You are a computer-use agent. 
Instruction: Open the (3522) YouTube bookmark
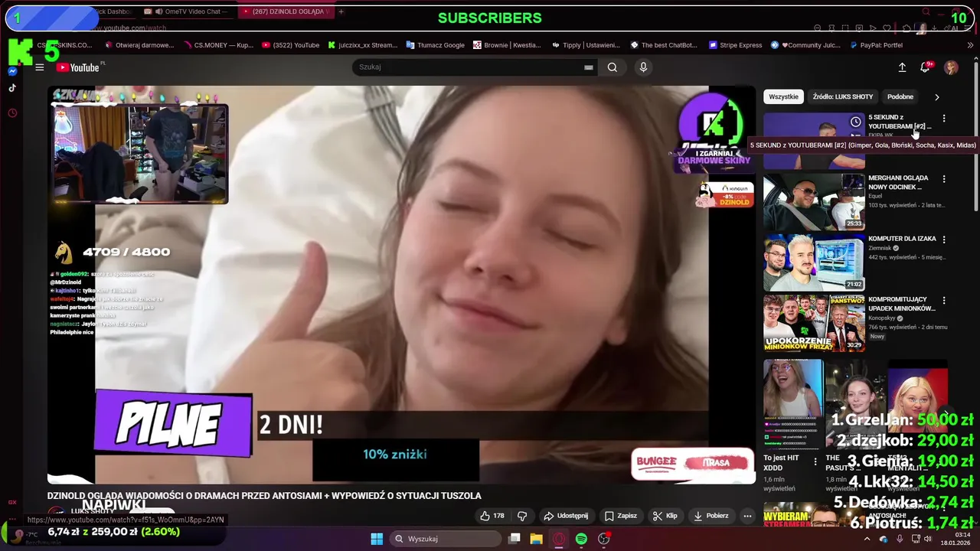click(x=290, y=45)
